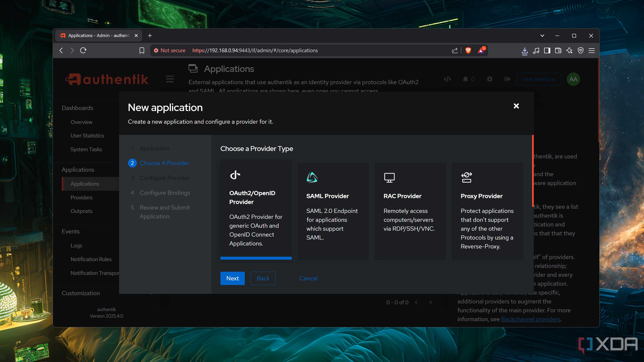
Task: Open the authentik settings gear icon
Action: tap(490, 79)
